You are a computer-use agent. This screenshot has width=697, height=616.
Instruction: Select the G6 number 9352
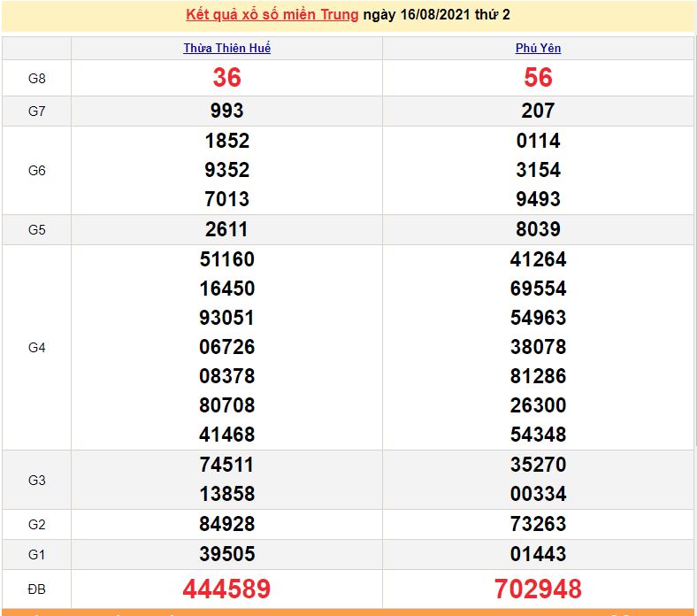pyautogui.click(x=227, y=170)
